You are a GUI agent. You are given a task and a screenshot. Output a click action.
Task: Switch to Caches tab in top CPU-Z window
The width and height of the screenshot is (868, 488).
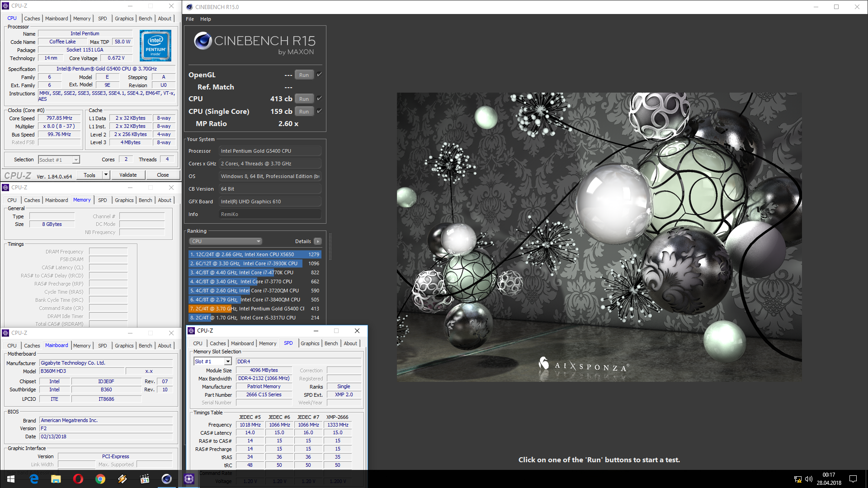tap(32, 19)
